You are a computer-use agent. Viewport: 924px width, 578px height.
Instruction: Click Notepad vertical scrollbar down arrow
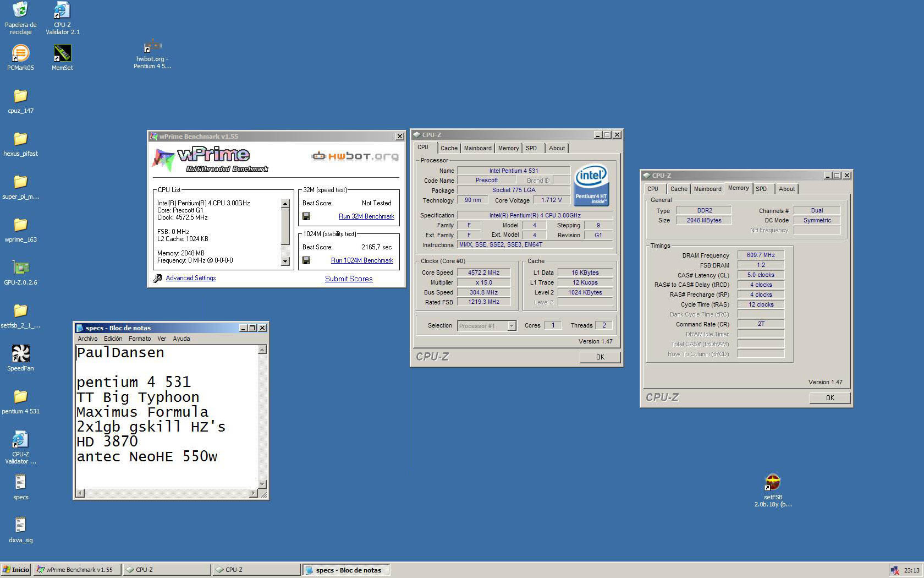(x=262, y=484)
